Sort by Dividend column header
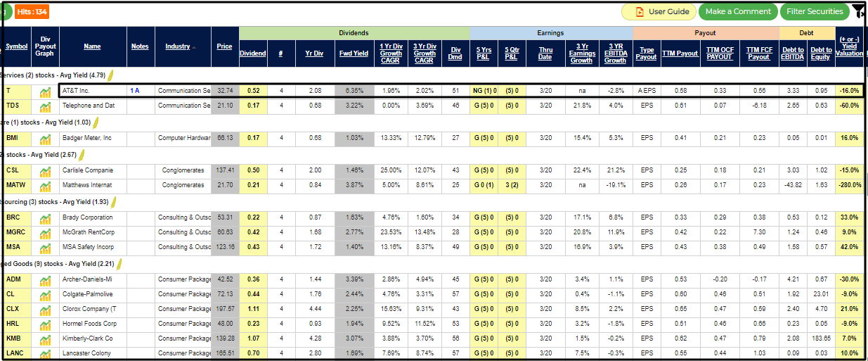868x361 pixels. pyautogui.click(x=253, y=53)
